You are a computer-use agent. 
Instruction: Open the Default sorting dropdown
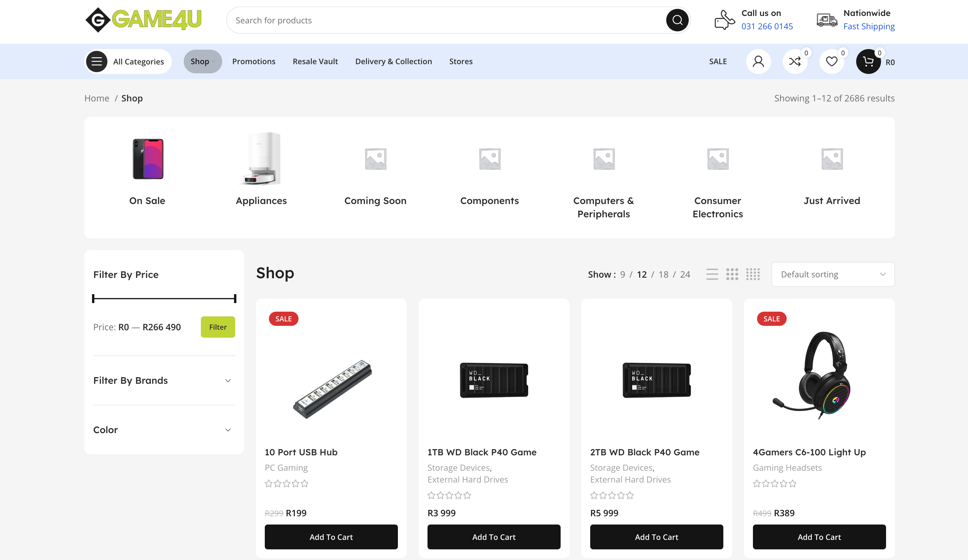[833, 274]
